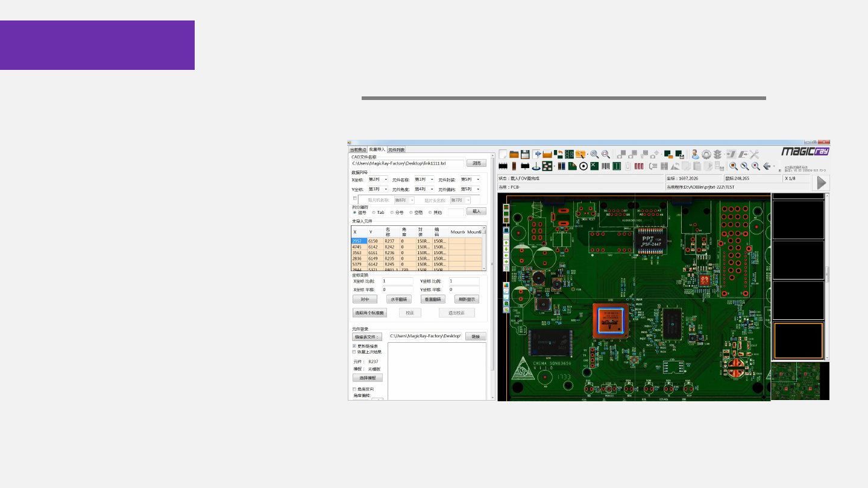
Task: Click the brown resistor component icon
Action: [x=514, y=166]
